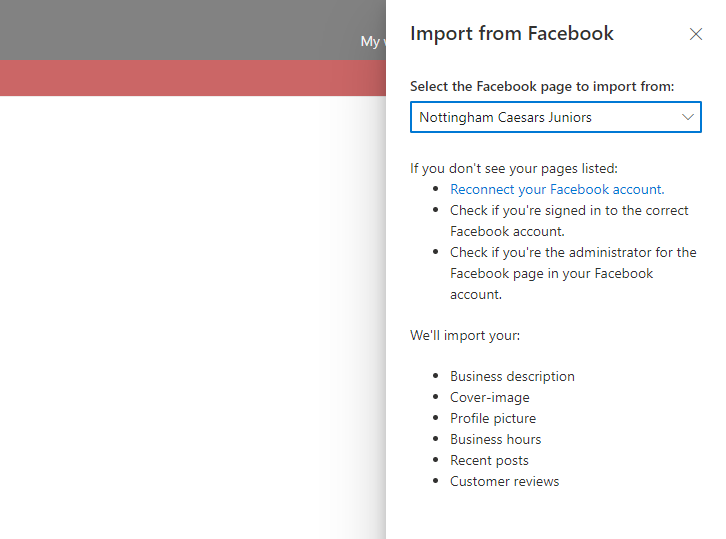Viewport: 726px width, 539px height.
Task: Click the 'My' text in the dimmed header
Action: [370, 42]
